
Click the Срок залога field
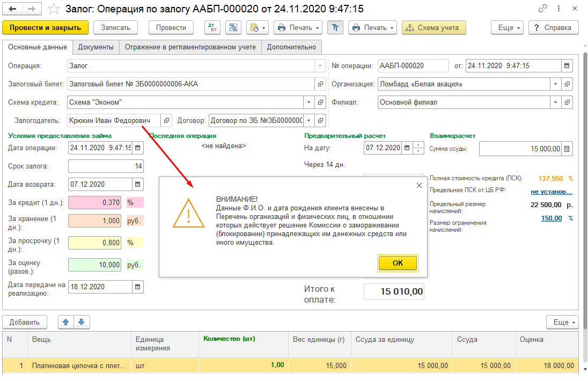(x=106, y=166)
